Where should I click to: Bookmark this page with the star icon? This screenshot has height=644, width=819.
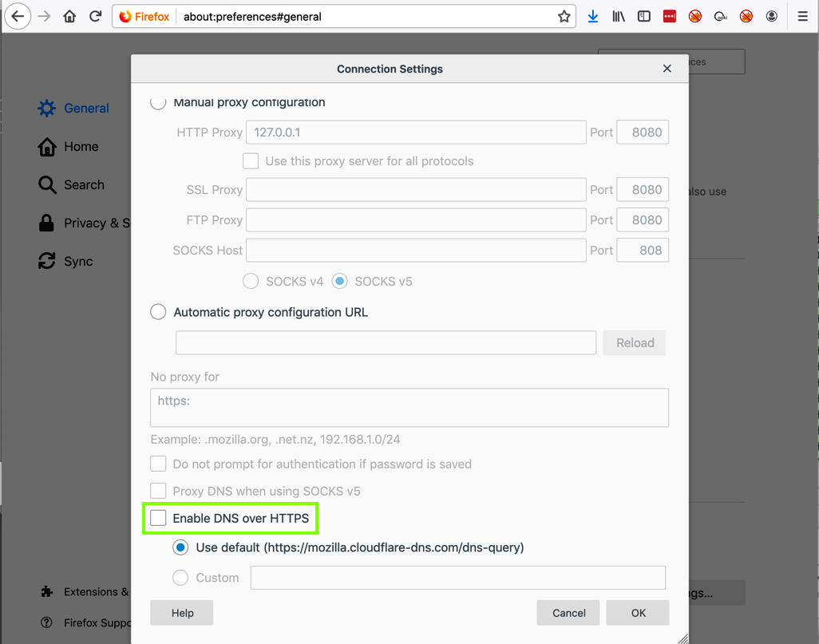[x=564, y=16]
